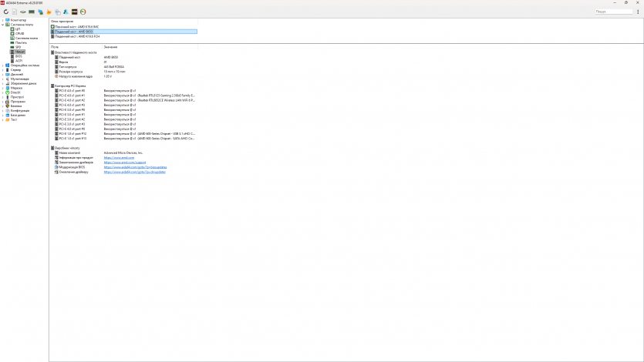Select the BIOS item in sidebar tree

click(19, 56)
